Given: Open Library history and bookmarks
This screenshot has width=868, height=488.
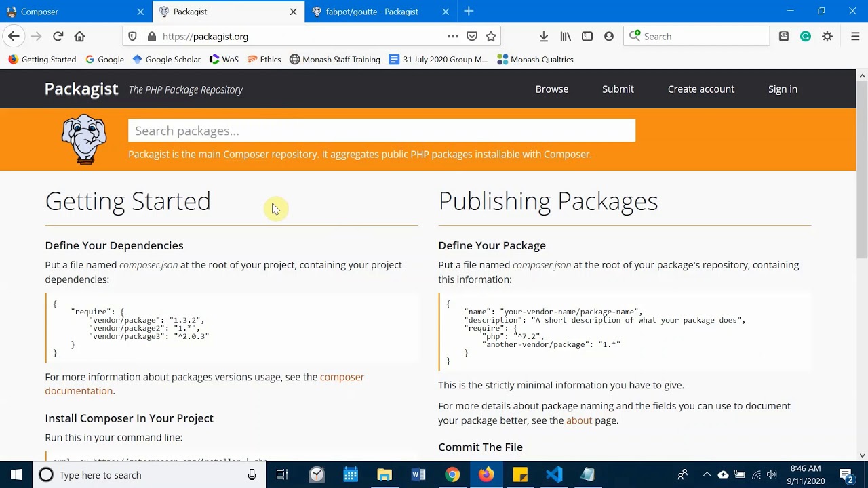Looking at the screenshot, I should 566,36.
